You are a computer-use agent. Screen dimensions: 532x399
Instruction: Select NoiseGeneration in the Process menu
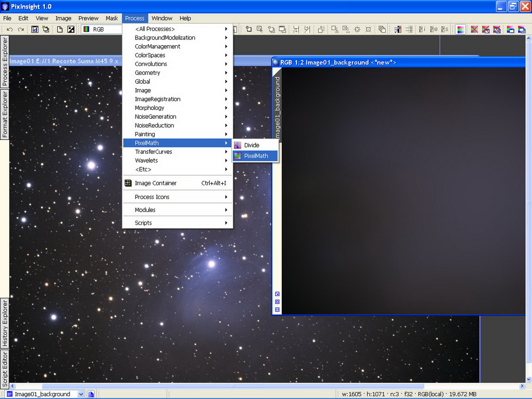(178, 117)
